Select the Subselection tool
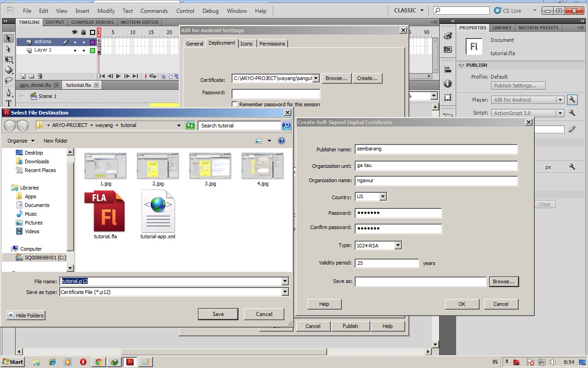This screenshot has width=588, height=368. (x=8, y=49)
